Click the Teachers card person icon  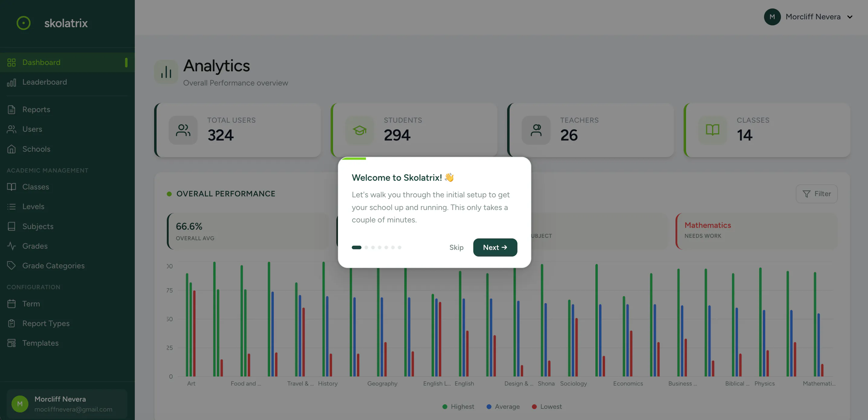536,130
